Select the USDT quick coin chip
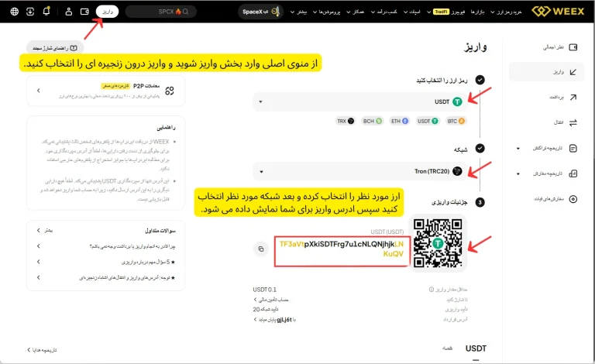The height and width of the screenshot is (364, 595). click(x=428, y=121)
